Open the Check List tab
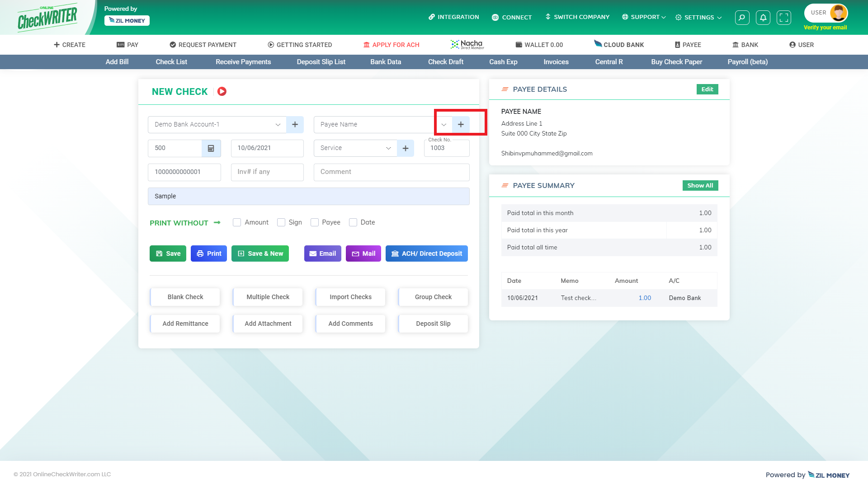The height and width of the screenshot is (488, 868). pos(171,62)
